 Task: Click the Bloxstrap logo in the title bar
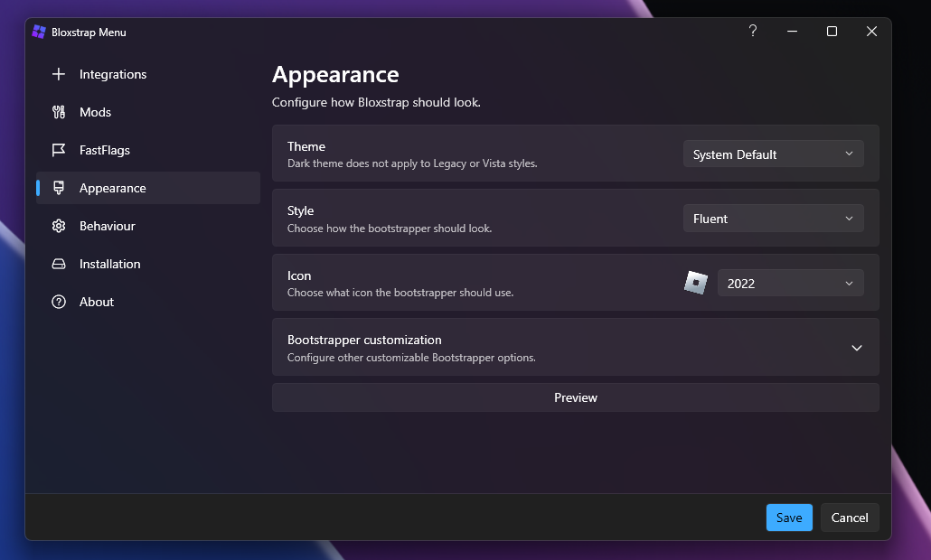(x=39, y=31)
